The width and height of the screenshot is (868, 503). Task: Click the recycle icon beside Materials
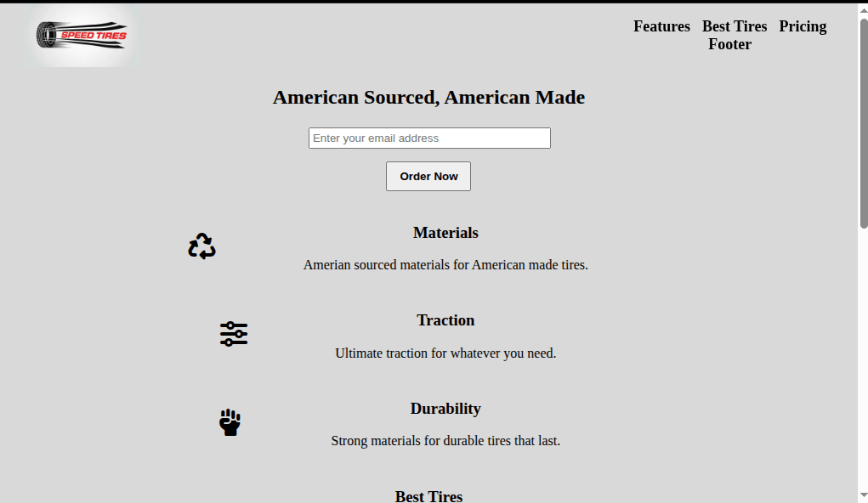coord(202,246)
